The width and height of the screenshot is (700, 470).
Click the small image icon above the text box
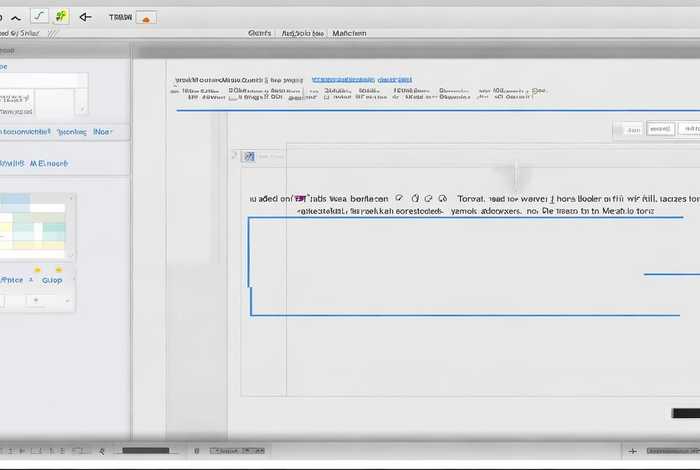pyautogui.click(x=249, y=156)
